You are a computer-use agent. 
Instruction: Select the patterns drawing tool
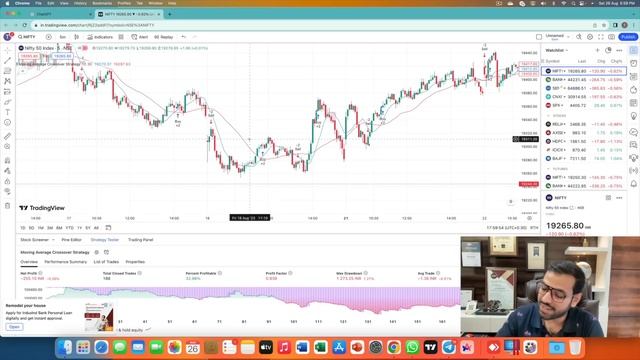tap(7, 81)
